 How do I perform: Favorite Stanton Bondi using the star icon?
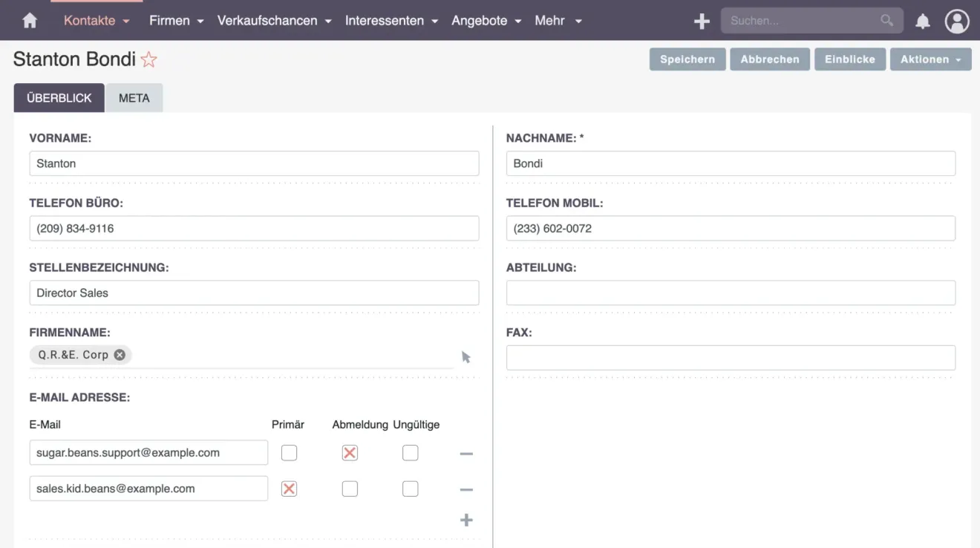pyautogui.click(x=148, y=59)
